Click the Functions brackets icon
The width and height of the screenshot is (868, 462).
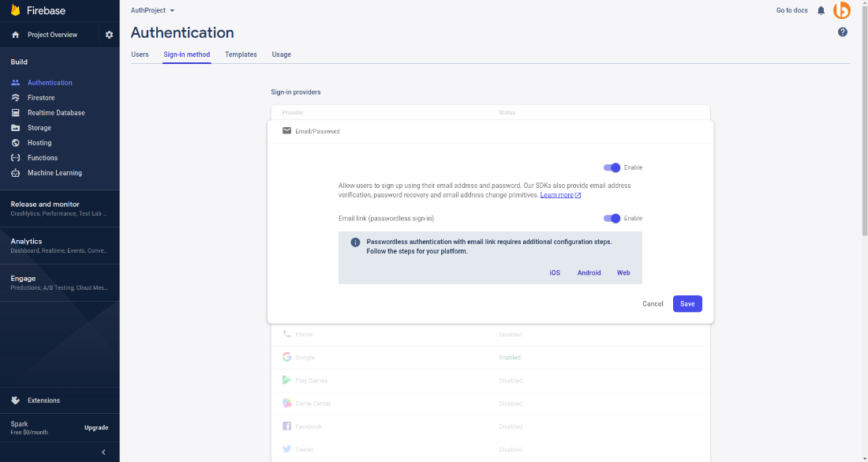pos(16,158)
